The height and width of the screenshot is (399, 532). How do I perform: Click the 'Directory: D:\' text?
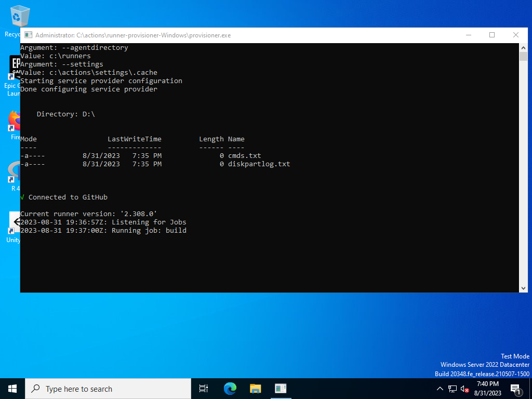point(66,114)
